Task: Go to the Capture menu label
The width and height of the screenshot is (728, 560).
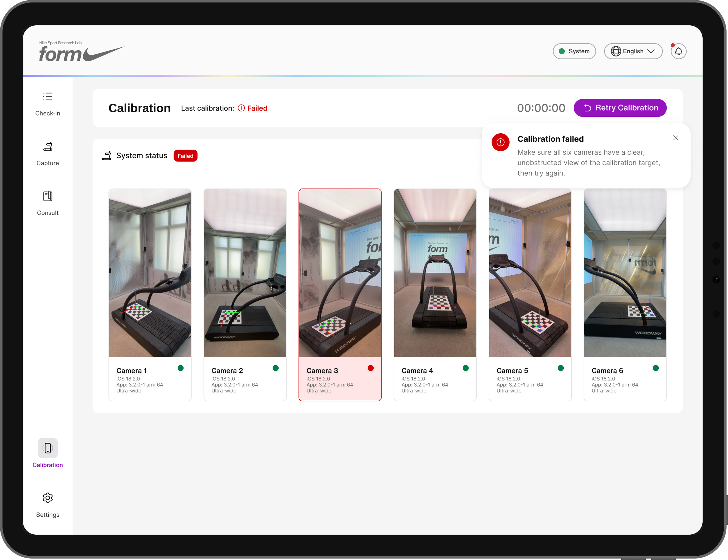Action: (x=48, y=163)
